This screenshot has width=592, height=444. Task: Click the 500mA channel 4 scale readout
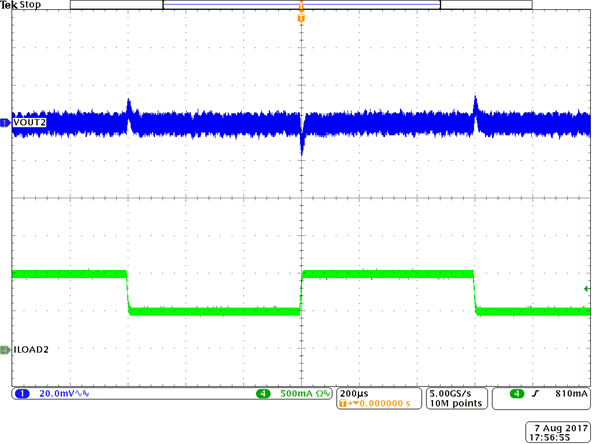pyautogui.click(x=296, y=394)
